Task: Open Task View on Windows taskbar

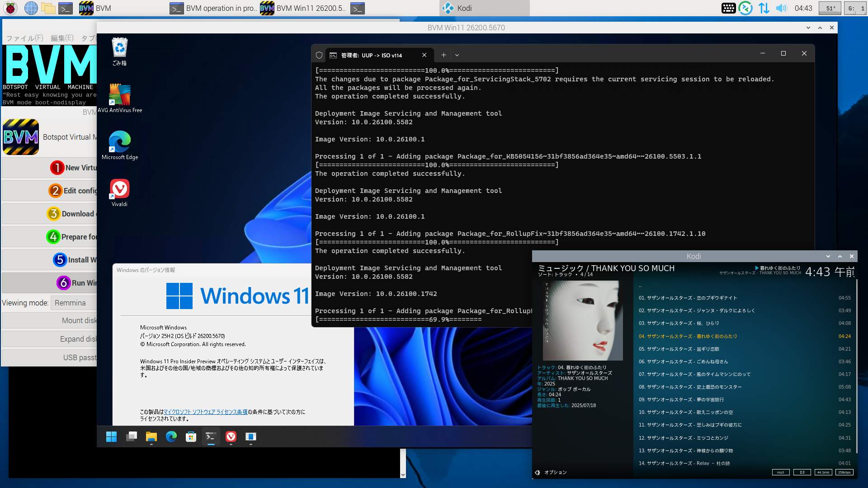Action: coord(132,436)
